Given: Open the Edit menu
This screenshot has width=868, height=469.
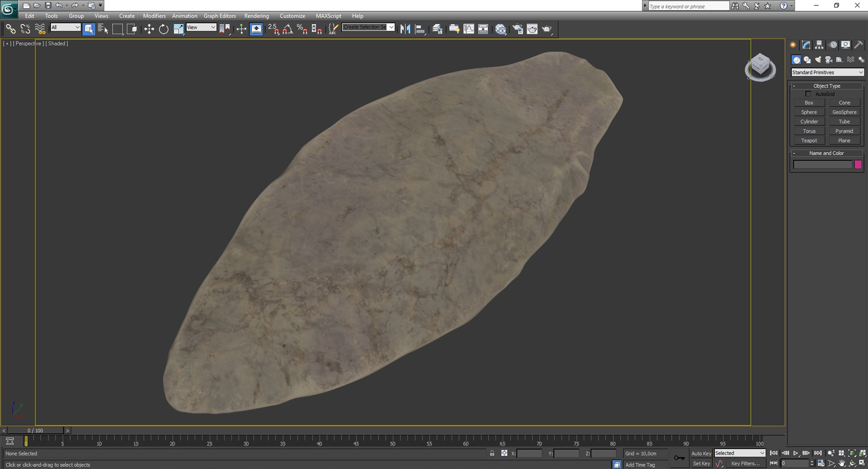Looking at the screenshot, I should coord(29,16).
